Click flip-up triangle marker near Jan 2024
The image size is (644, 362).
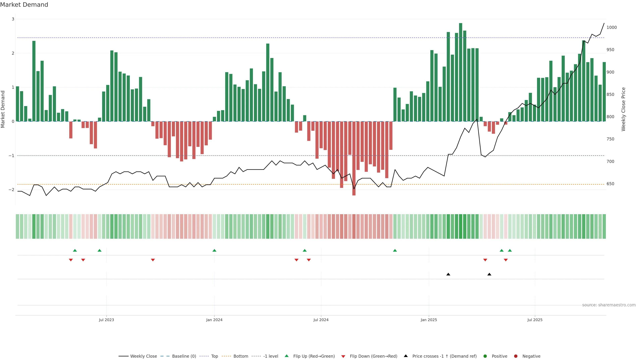pyautogui.click(x=214, y=250)
